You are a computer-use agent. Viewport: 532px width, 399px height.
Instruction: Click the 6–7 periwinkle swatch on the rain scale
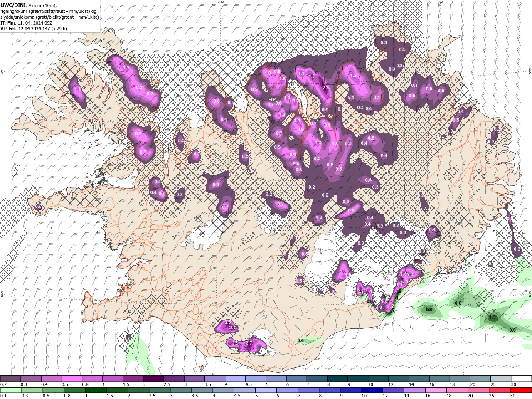pos(287,390)
